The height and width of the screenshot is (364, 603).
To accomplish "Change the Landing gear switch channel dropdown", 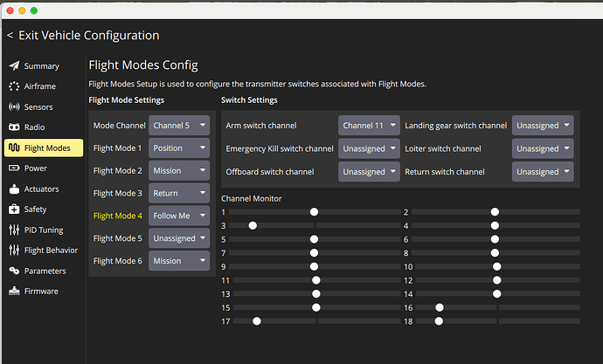I will [x=543, y=126].
